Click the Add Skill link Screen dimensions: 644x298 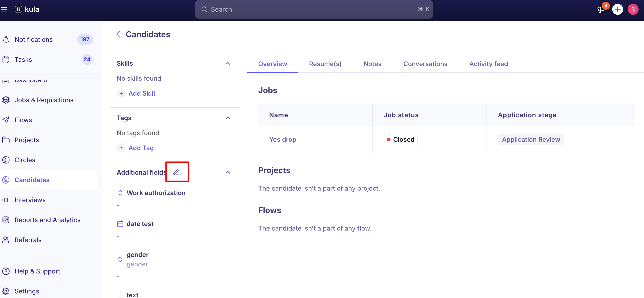tap(142, 93)
